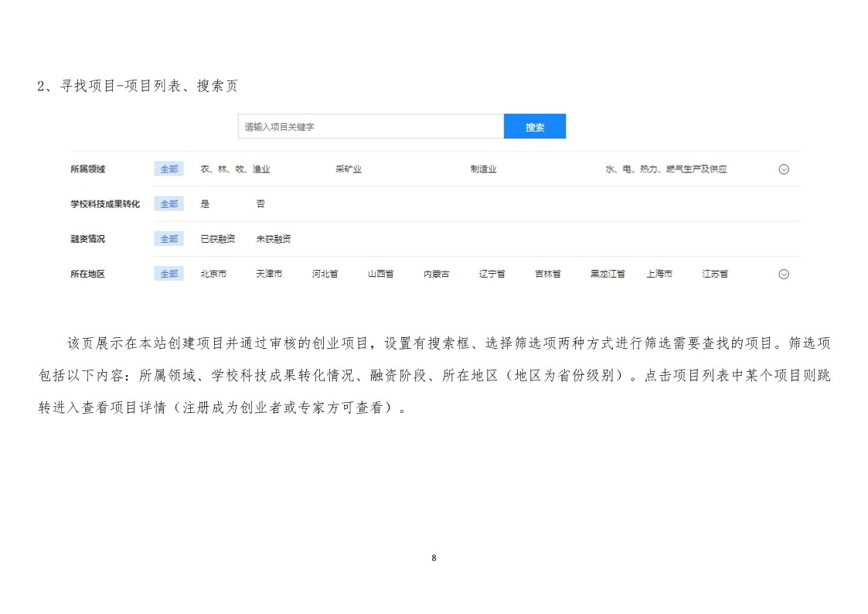
Task: Select 全部 in the 所属领域 row
Action: (x=168, y=169)
